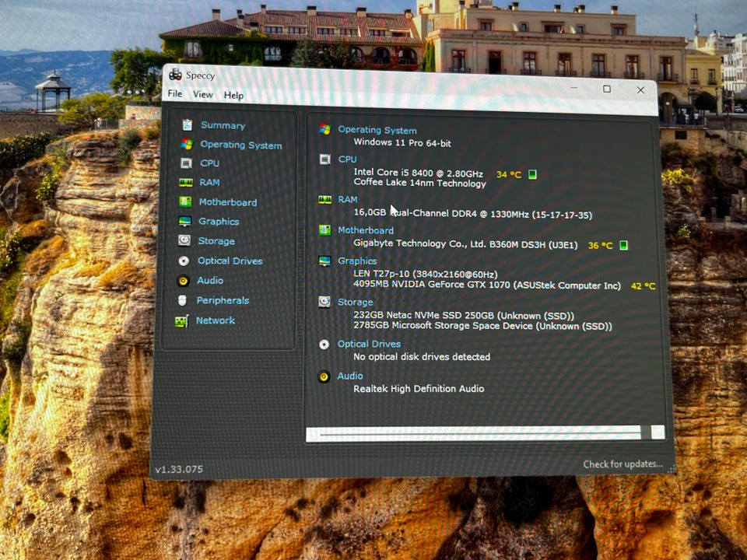Click the Summary clipboard icon in sidebar
Viewport: 747px width, 560px height.
188,124
